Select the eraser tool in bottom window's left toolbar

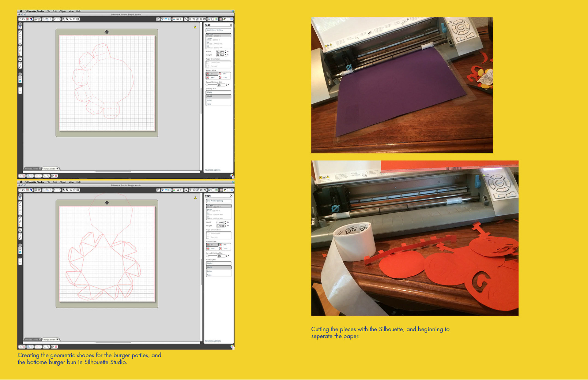[20, 234]
